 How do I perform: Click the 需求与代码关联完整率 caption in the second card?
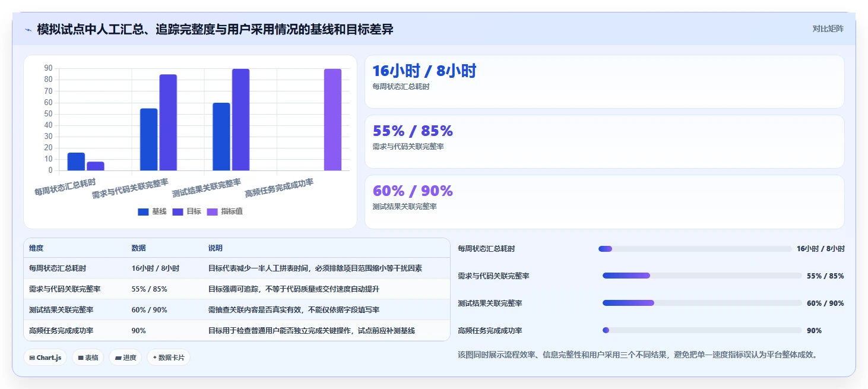coord(408,147)
